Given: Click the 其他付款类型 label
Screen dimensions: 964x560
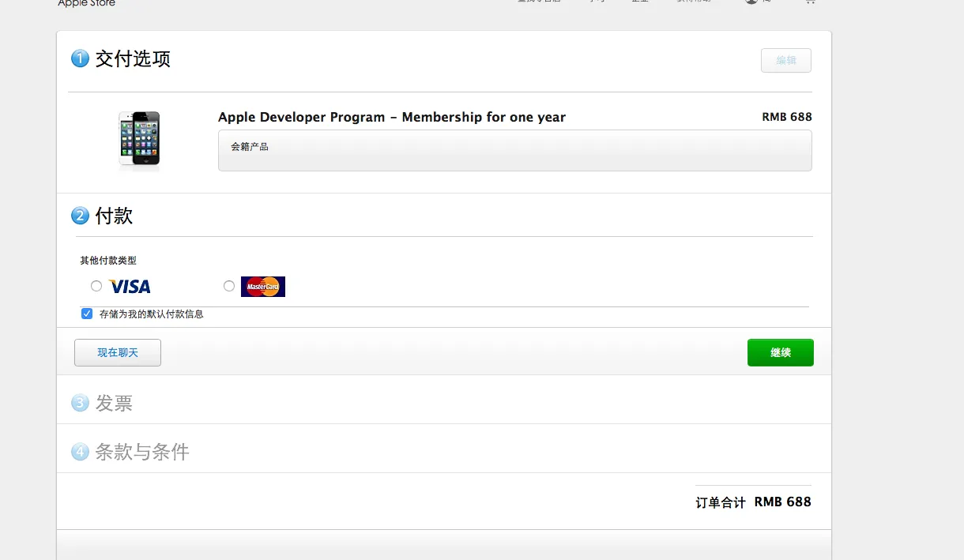Looking at the screenshot, I should (x=108, y=260).
